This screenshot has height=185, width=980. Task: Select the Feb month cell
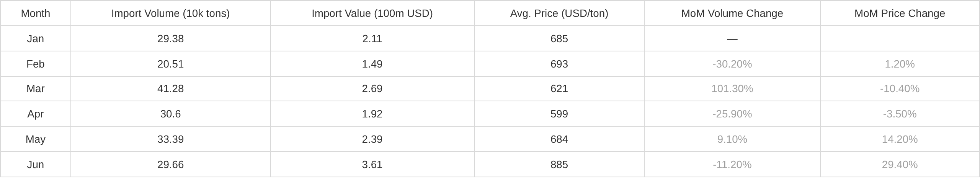(x=36, y=64)
